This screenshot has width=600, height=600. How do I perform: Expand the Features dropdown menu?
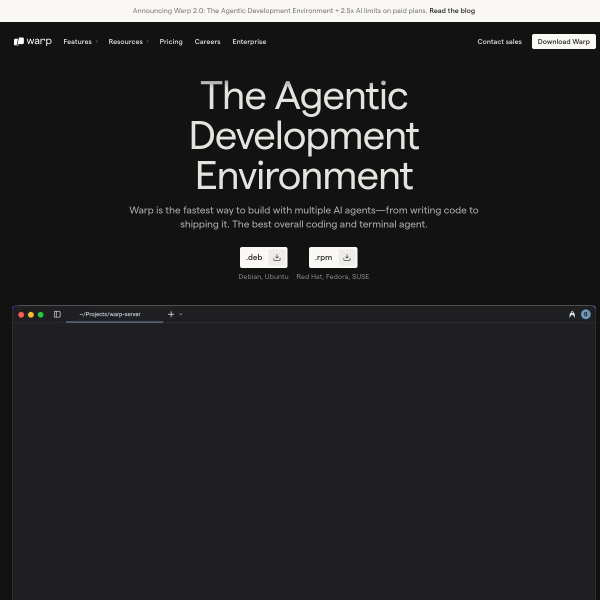(80, 42)
